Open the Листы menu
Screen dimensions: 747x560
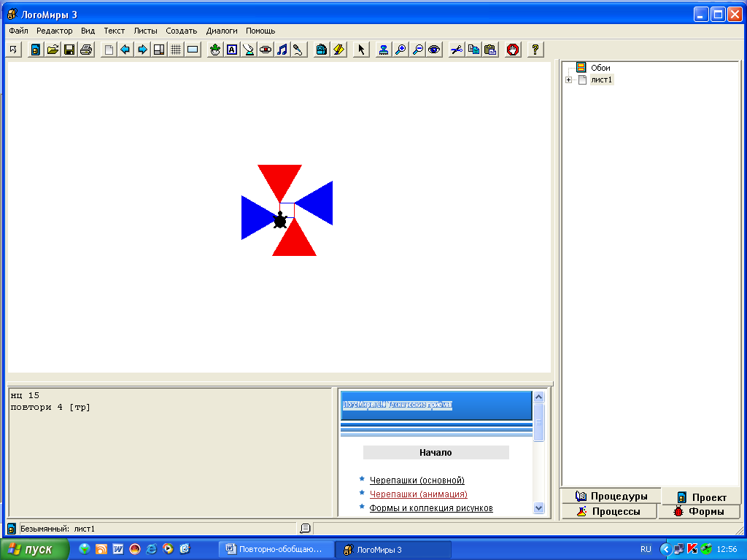[x=145, y=31]
